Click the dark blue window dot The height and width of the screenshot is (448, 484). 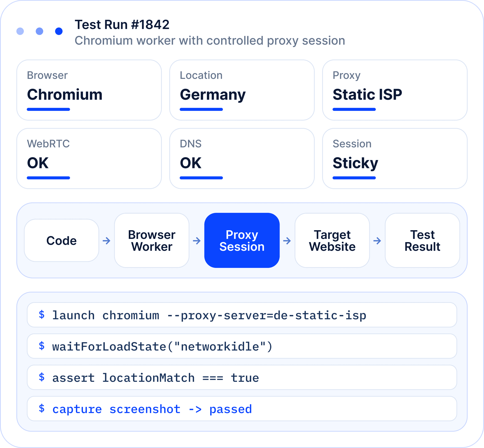(x=59, y=31)
